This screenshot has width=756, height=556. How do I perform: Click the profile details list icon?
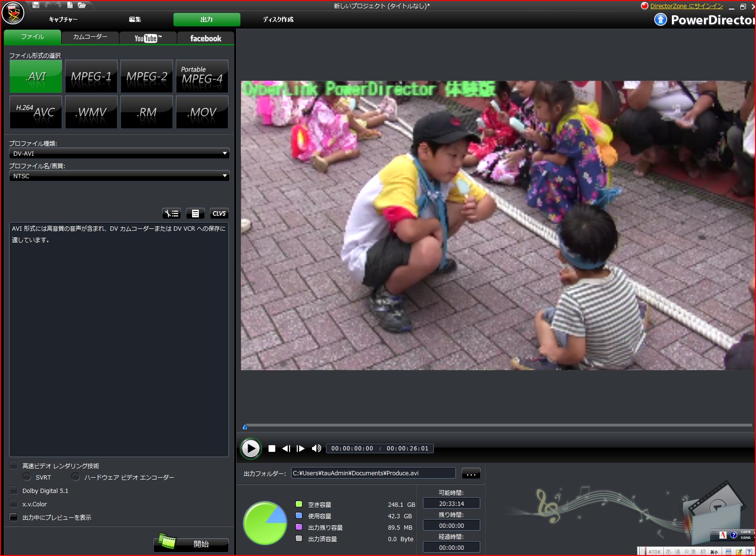[195, 214]
